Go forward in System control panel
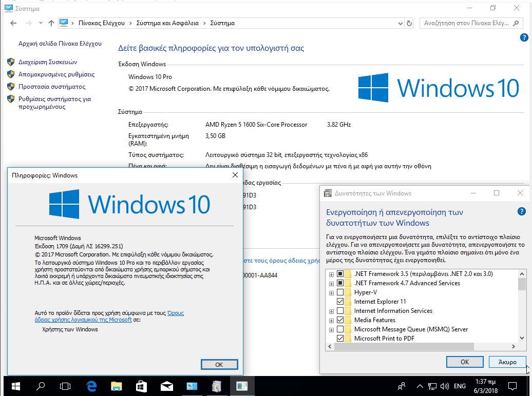Screen dimensions: 532x396 pyautogui.click(x=29, y=23)
